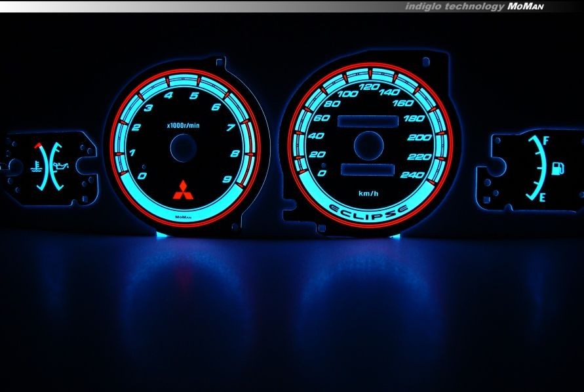The image size is (584, 392).
Task: Click the 120 mark on the speedometer
Action: tap(371, 87)
